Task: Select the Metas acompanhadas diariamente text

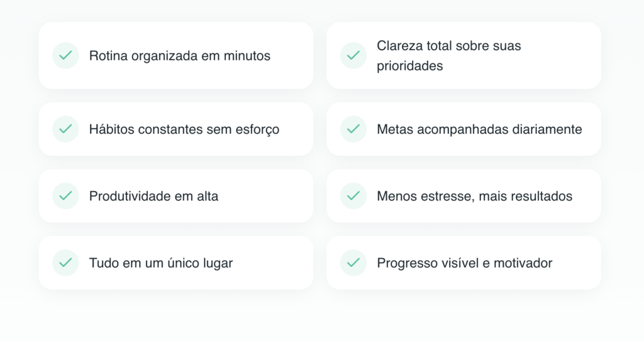Action: [x=479, y=129]
